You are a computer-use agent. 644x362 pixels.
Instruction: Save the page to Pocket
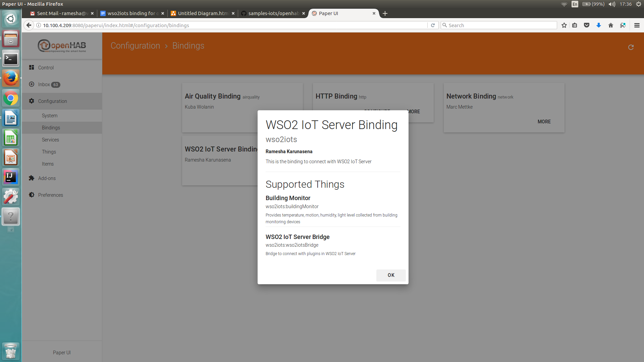coord(587,25)
